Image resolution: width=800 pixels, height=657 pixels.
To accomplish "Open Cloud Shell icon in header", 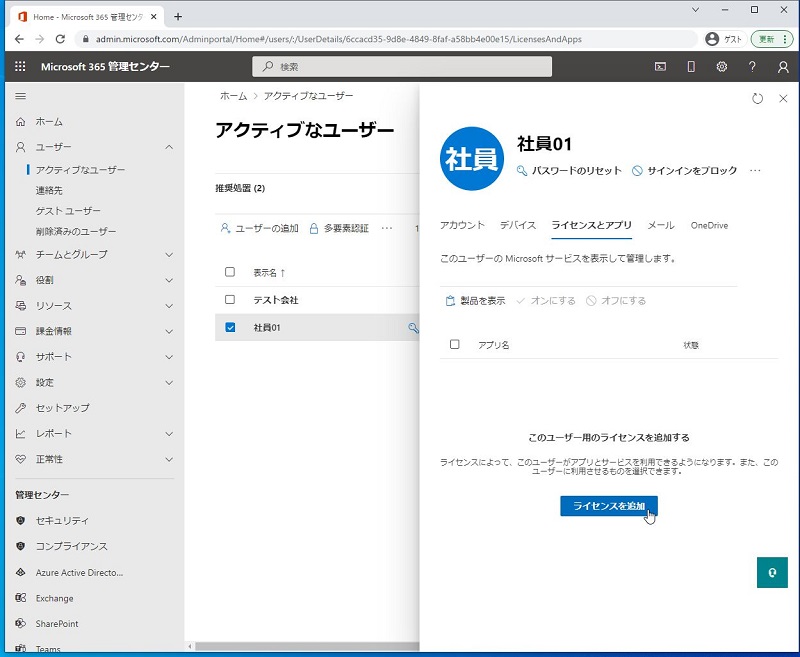I will pyautogui.click(x=660, y=66).
